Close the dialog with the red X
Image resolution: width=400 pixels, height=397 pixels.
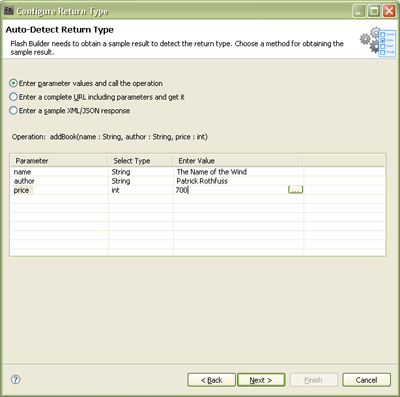coord(389,11)
